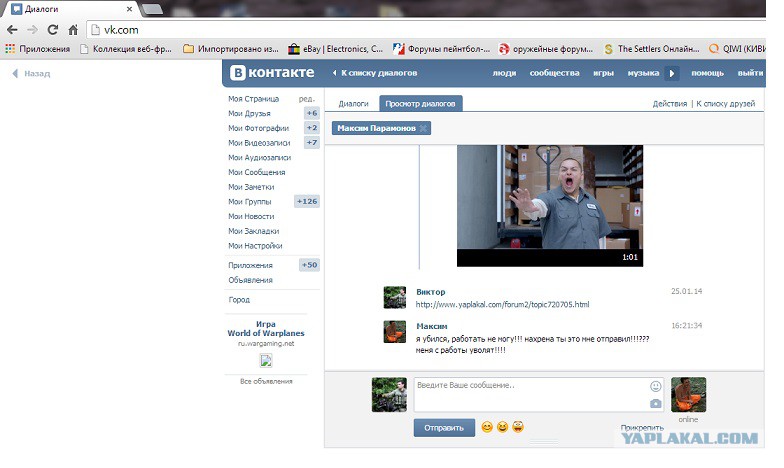The width and height of the screenshot is (784, 468).
Task: Open Мои Аудиозаписи in sidebar
Action: [260, 158]
